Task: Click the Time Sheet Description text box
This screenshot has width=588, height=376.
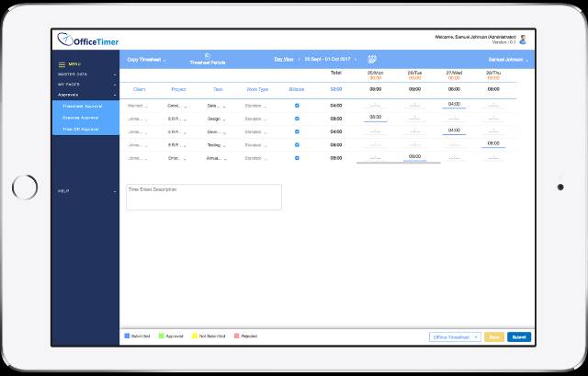Action: point(203,197)
